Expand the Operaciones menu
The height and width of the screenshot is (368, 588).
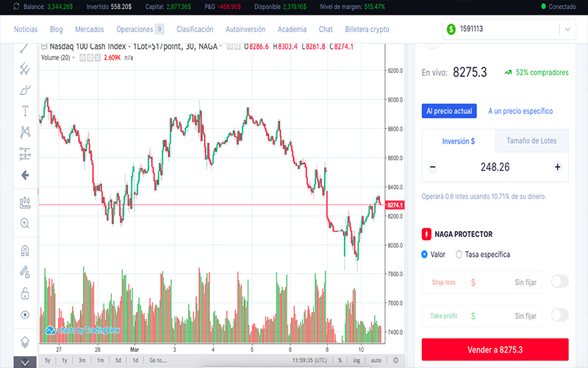point(139,29)
